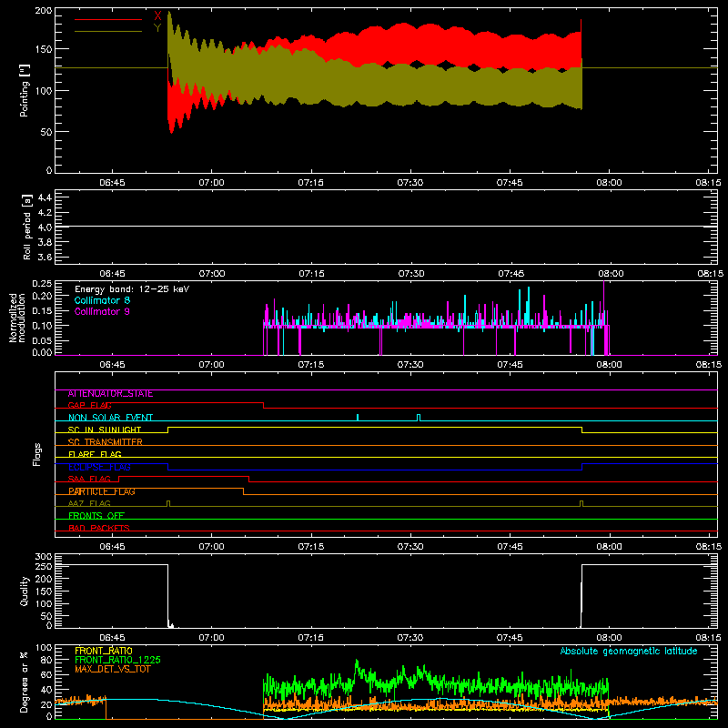The height and width of the screenshot is (728, 728).
Task: Click the orange MAX_DET_VS_TOT legend label
Action: [113, 669]
